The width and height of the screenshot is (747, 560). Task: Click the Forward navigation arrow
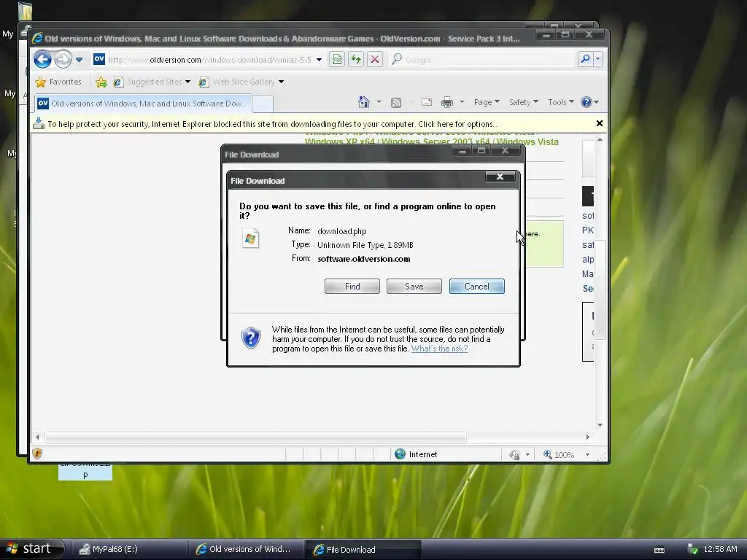click(63, 60)
